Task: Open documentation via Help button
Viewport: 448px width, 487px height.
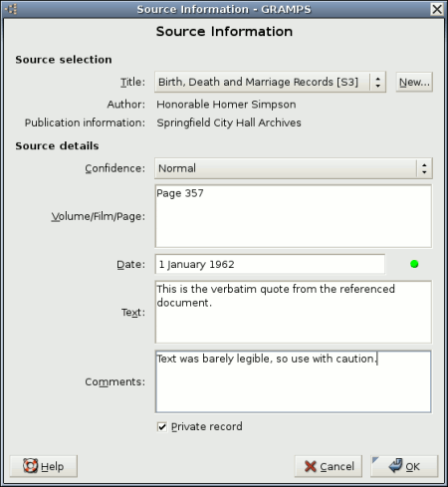Action: (44, 466)
